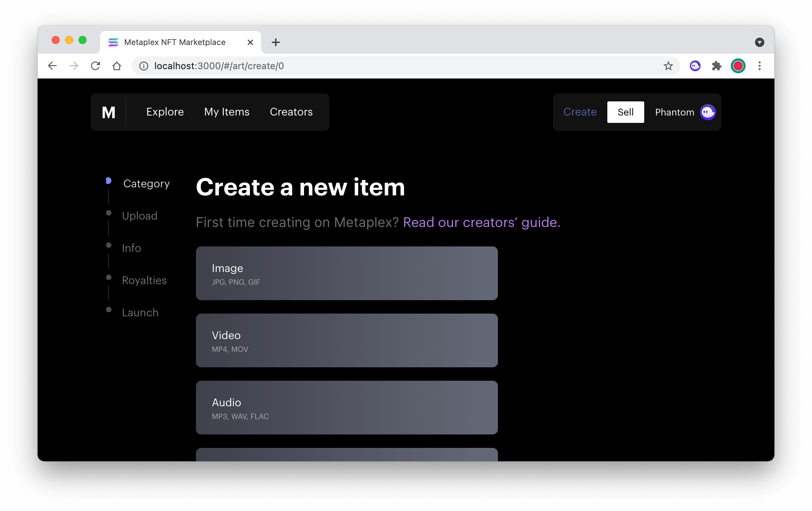Bookmark this page with the star icon

668,66
